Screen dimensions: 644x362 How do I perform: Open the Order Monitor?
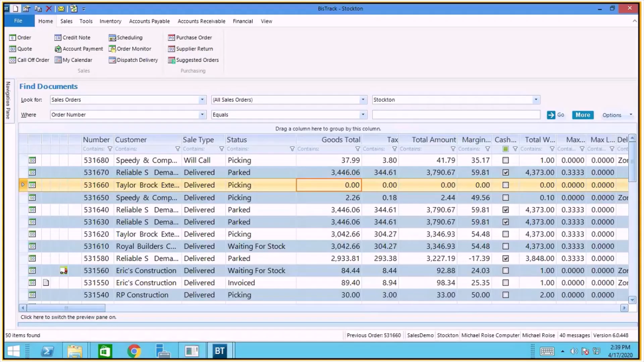coord(130,49)
